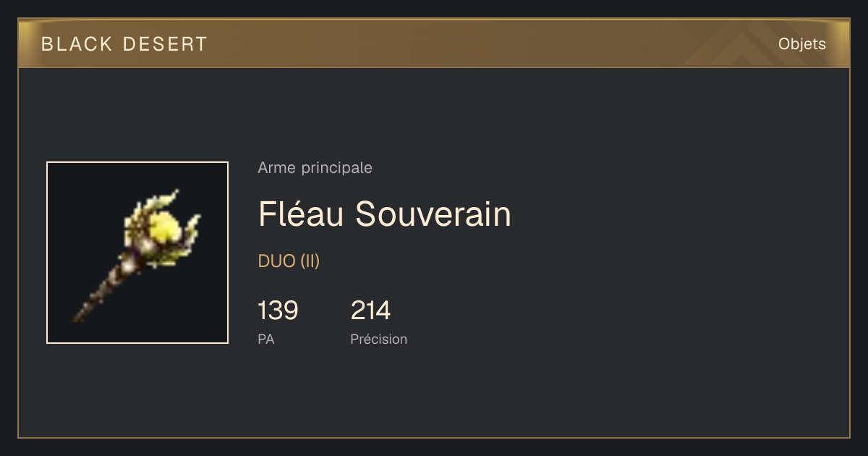The width and height of the screenshot is (868, 456).
Task: Click the word principale in the subtitle
Action: tap(337, 168)
